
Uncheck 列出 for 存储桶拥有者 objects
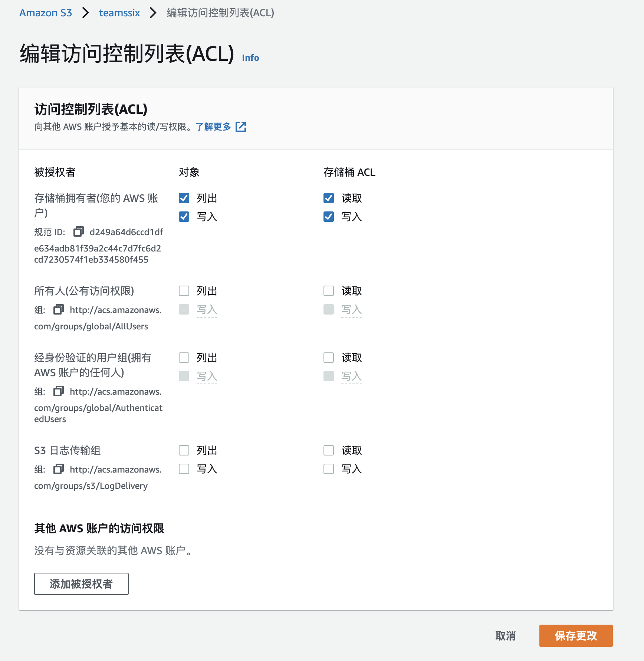tap(184, 198)
